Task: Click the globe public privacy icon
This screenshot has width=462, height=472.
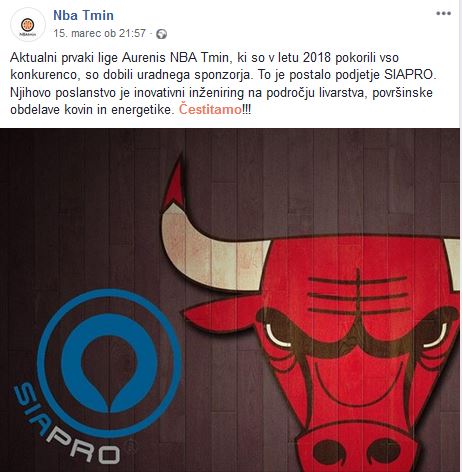Action: coord(161,34)
